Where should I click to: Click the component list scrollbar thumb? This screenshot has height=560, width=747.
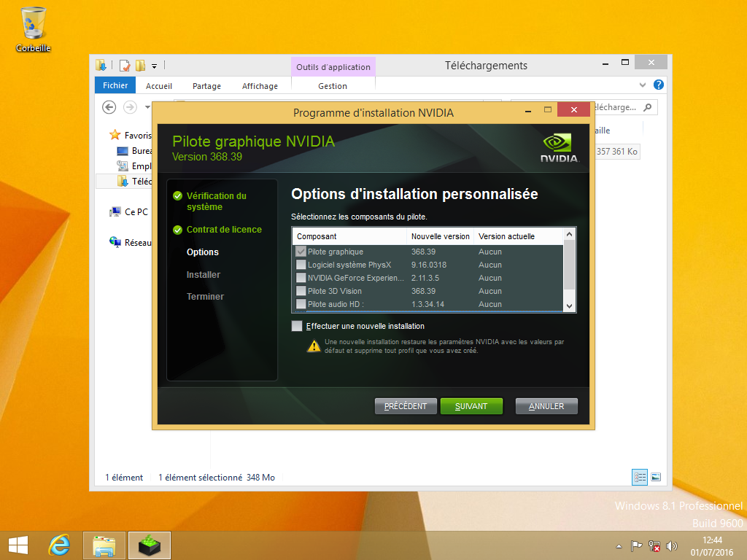click(x=569, y=265)
